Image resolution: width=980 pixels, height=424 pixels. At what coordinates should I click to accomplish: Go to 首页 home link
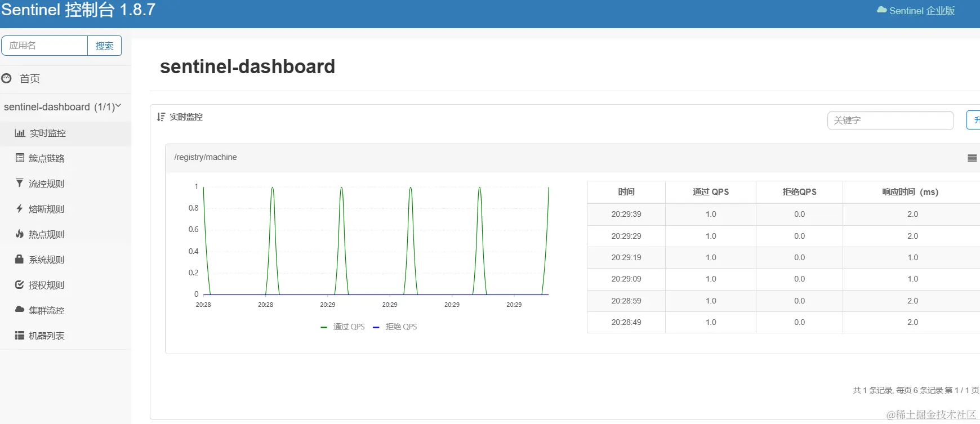coord(65,79)
